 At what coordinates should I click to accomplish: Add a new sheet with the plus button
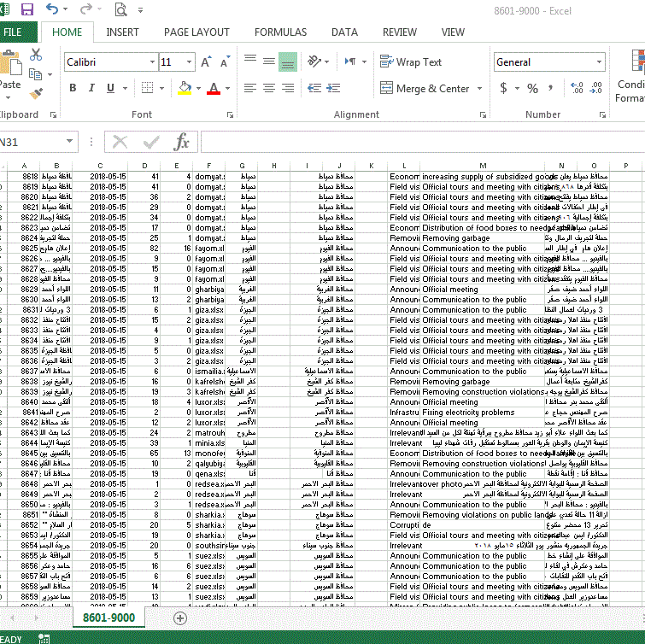(x=179, y=618)
